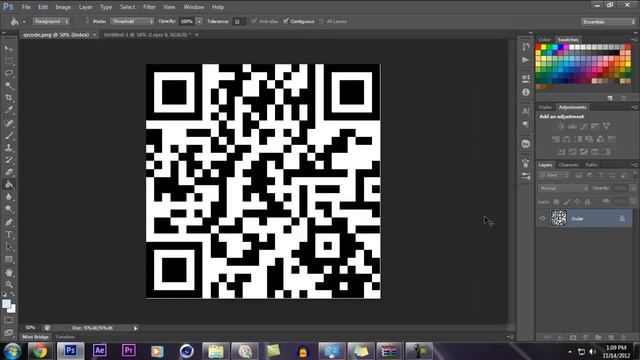This screenshot has width=640, height=360.
Task: Select the Eyedropper tool
Action: [x=9, y=110]
